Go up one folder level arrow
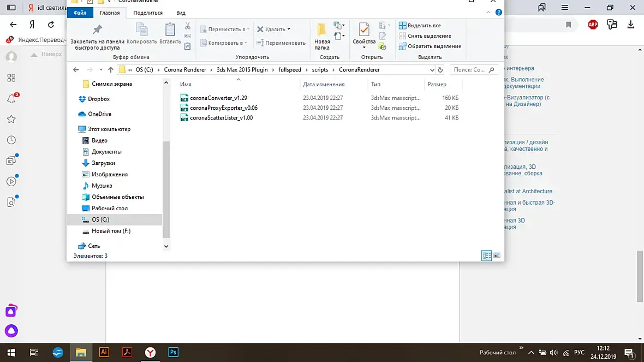The image size is (644, 362). tap(110, 70)
